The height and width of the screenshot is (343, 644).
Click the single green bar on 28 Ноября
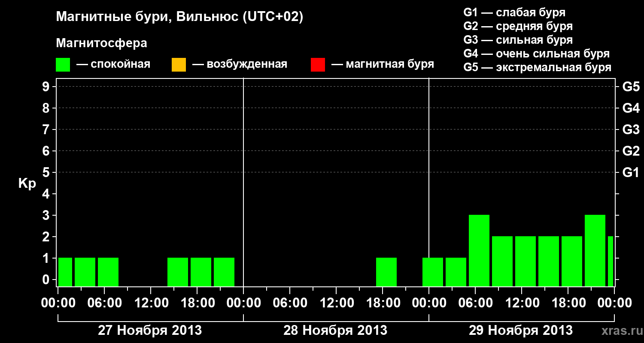386,272
